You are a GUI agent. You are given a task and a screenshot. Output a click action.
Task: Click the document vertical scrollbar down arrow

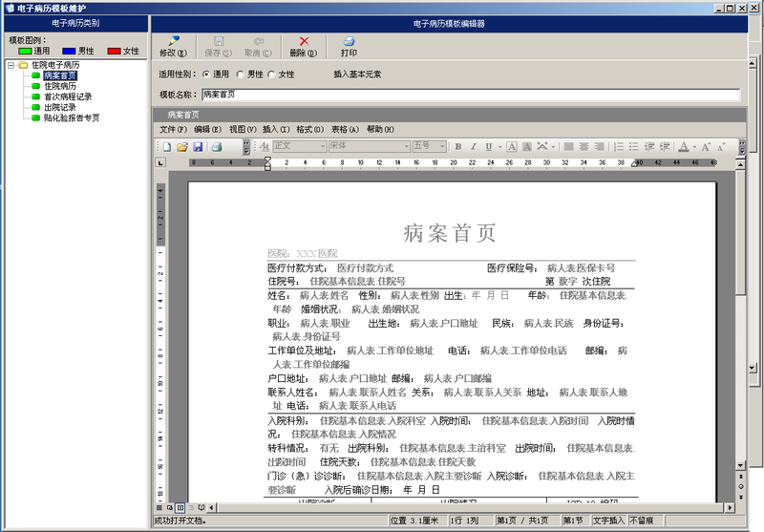coord(740,466)
